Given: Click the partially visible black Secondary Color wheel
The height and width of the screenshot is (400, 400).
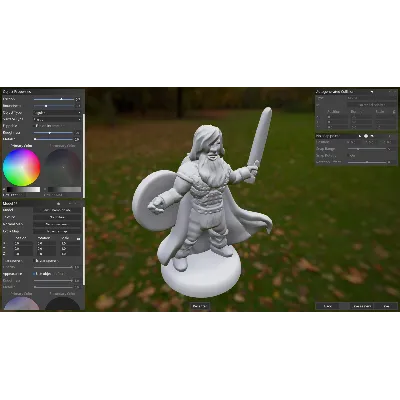Looking at the screenshot, I should pyautogui.click(x=62, y=304).
